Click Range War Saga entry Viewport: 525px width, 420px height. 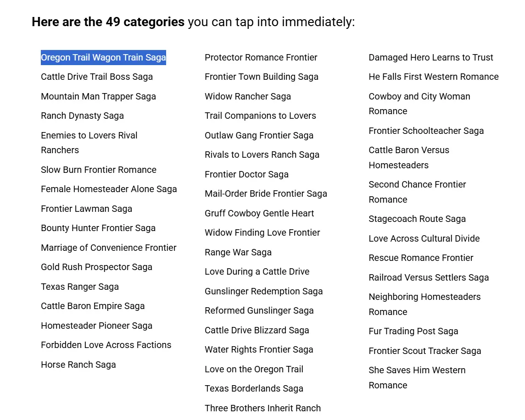coord(238,252)
